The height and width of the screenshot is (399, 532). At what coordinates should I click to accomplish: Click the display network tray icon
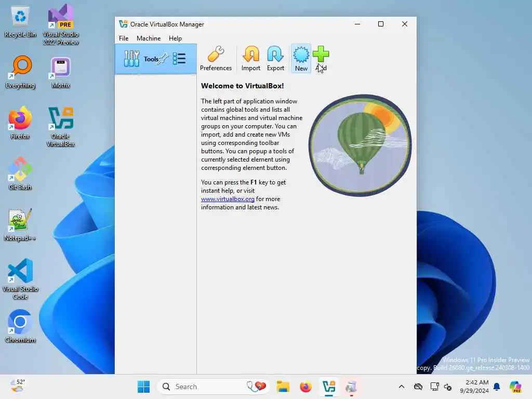(x=434, y=387)
